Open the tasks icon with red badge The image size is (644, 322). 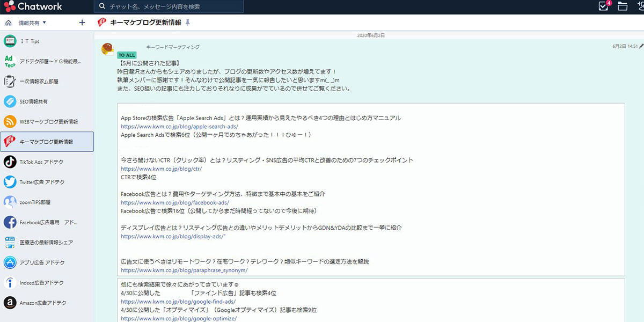[x=604, y=6]
